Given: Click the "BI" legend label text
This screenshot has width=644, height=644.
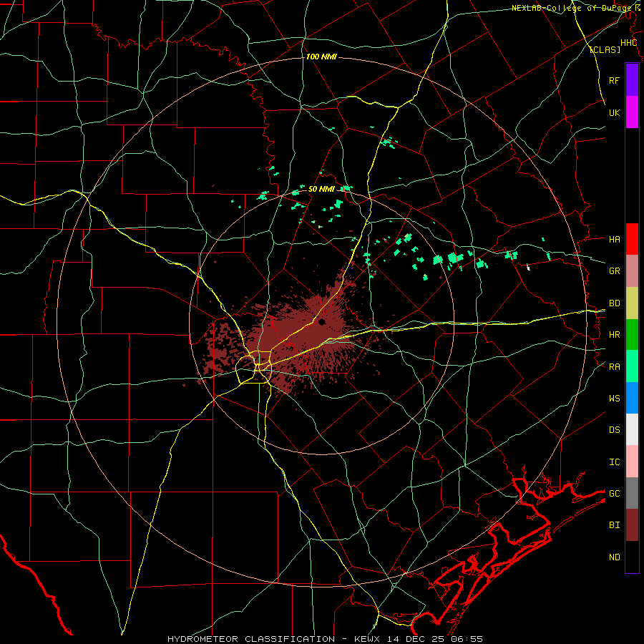Looking at the screenshot, I should tap(614, 525).
